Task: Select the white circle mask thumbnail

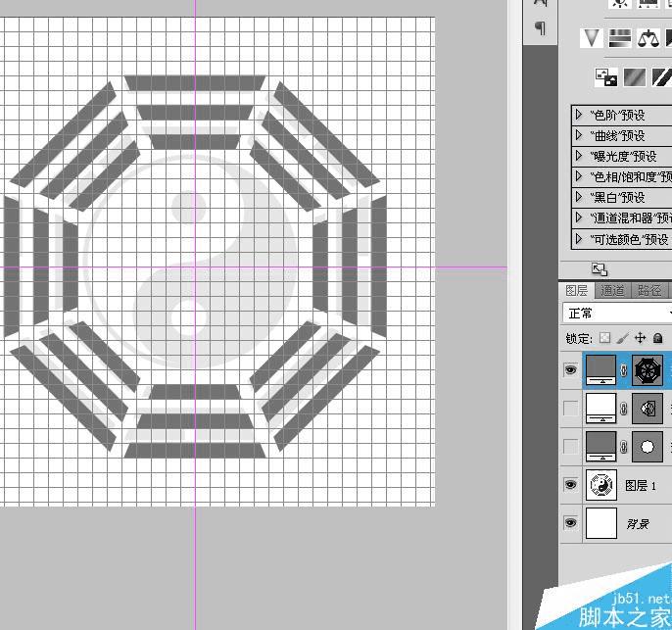Action: point(648,447)
